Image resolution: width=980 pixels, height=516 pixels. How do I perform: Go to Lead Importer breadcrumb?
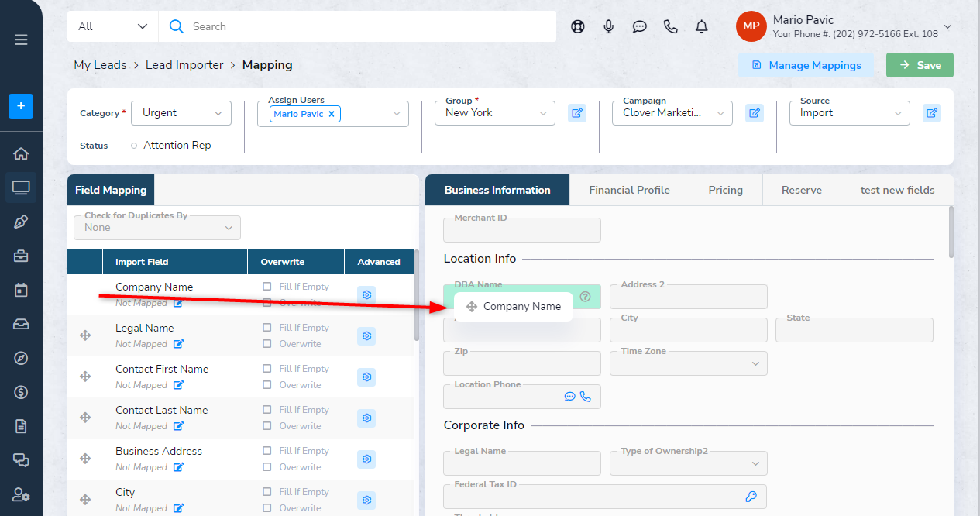[x=184, y=65]
